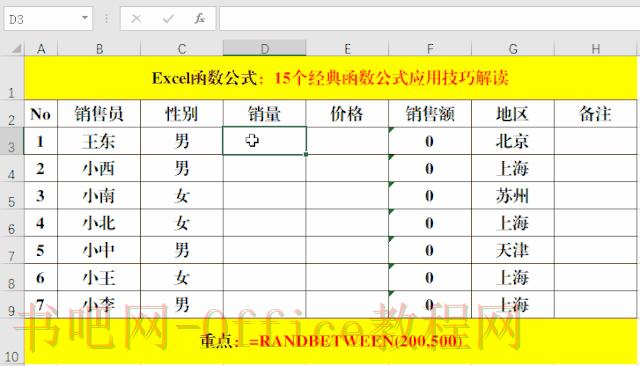
Task: Click the '销售员' header cell
Action: 99,114
